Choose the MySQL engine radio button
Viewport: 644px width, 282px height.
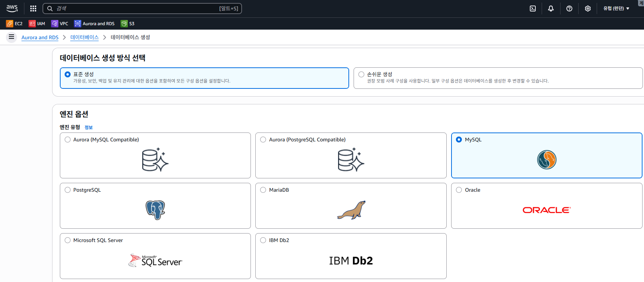[x=459, y=140]
